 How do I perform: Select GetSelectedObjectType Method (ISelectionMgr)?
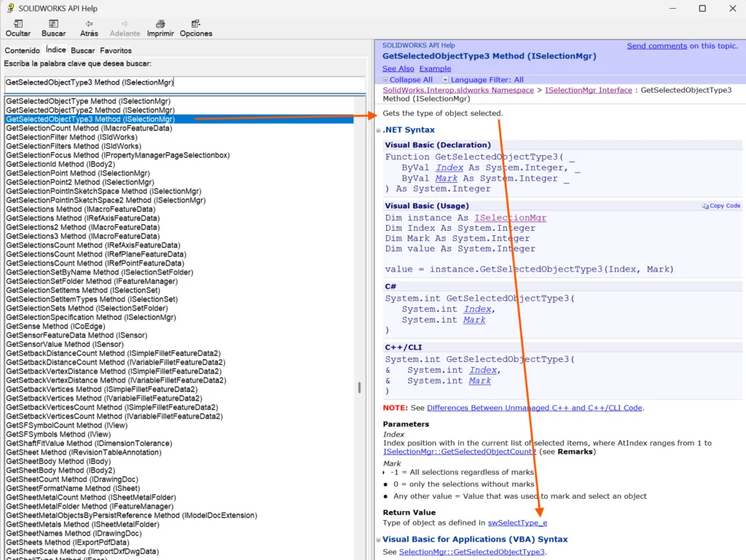tap(88, 101)
